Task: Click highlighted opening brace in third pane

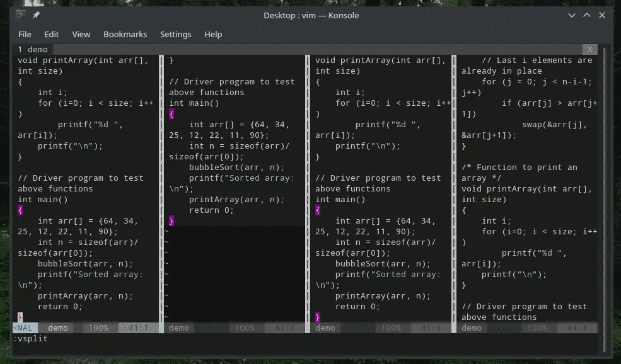Action: pos(318,210)
